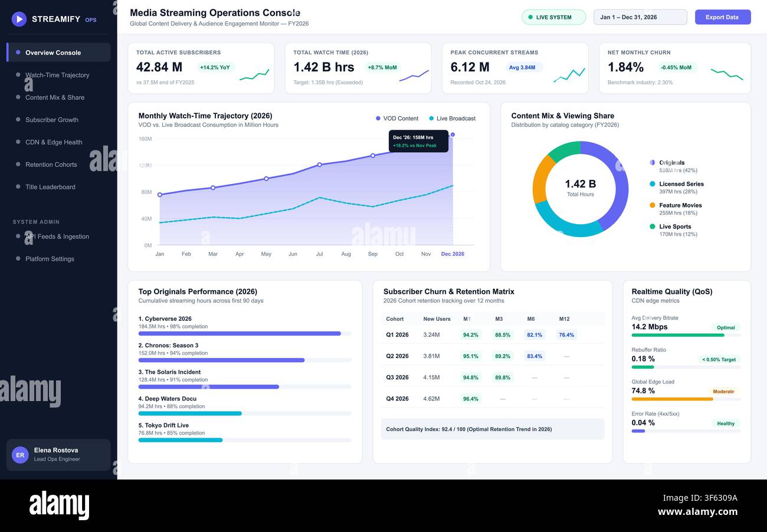Click the LIVE SYSTEM status badge

coord(553,17)
